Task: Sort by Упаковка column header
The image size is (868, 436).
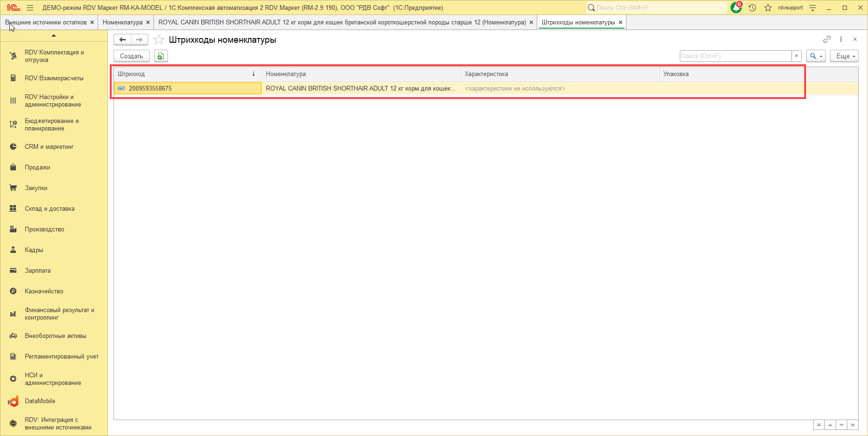Action: click(x=759, y=74)
